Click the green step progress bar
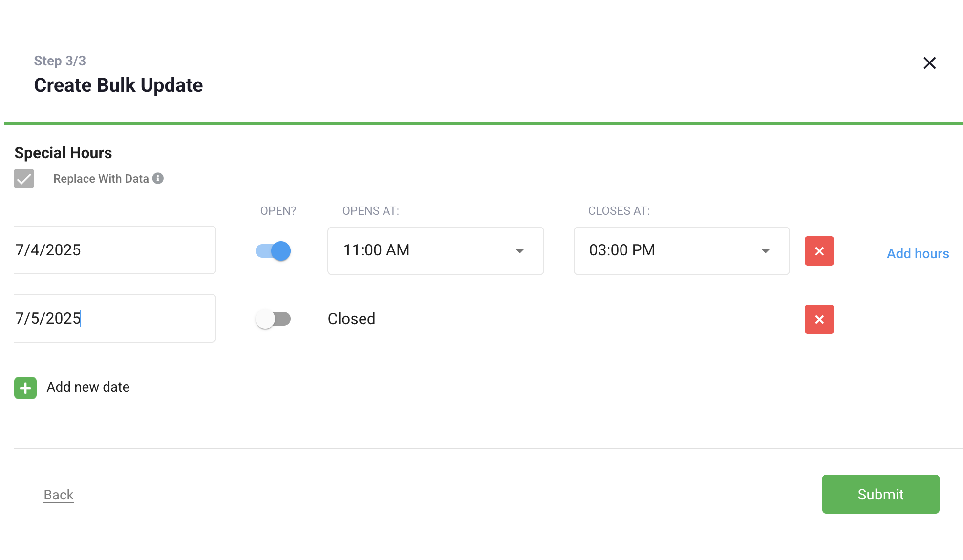This screenshot has width=963, height=560. point(484,124)
